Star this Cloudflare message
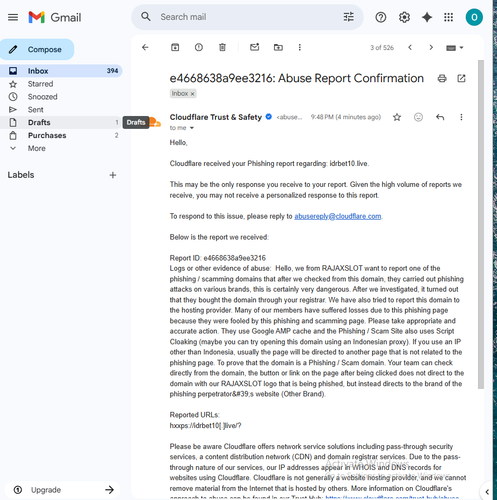Screen dimensions: 497x500 point(397,117)
